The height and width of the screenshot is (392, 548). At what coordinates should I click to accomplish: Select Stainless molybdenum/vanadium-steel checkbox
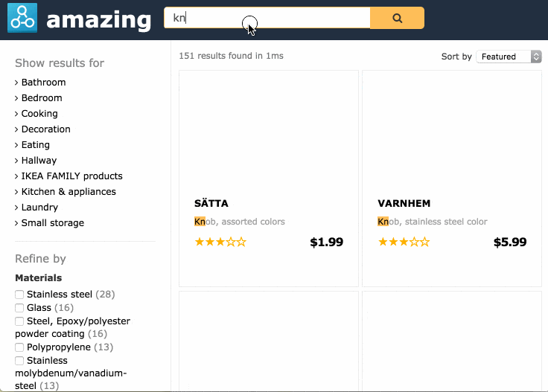tap(20, 361)
